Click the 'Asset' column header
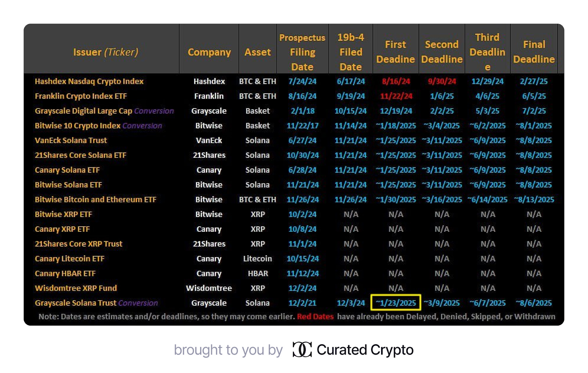 [258, 52]
